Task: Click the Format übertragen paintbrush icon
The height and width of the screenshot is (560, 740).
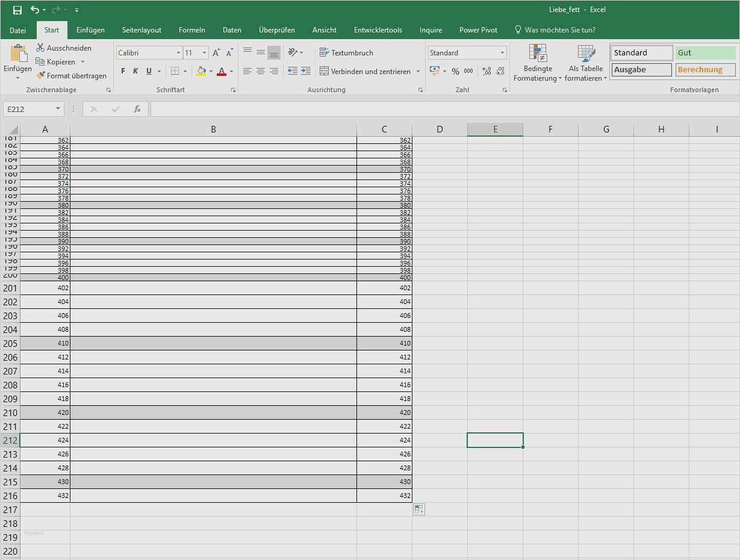Action: coord(40,76)
